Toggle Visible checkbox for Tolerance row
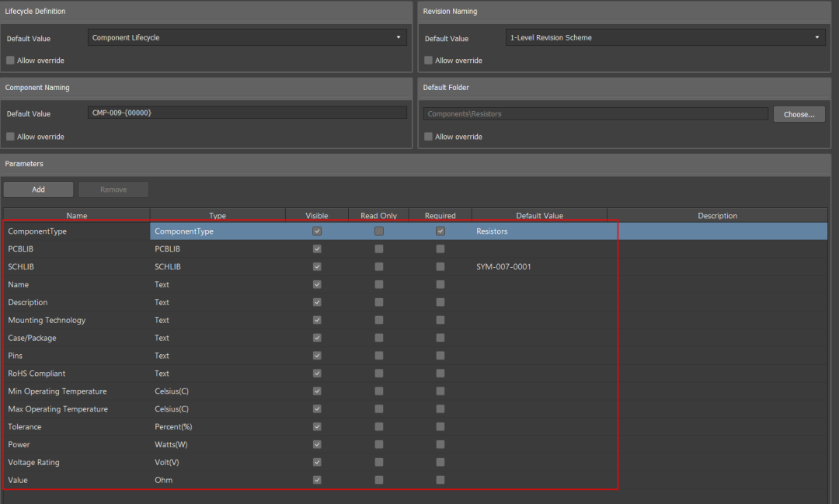The image size is (839, 504). pyautogui.click(x=317, y=426)
